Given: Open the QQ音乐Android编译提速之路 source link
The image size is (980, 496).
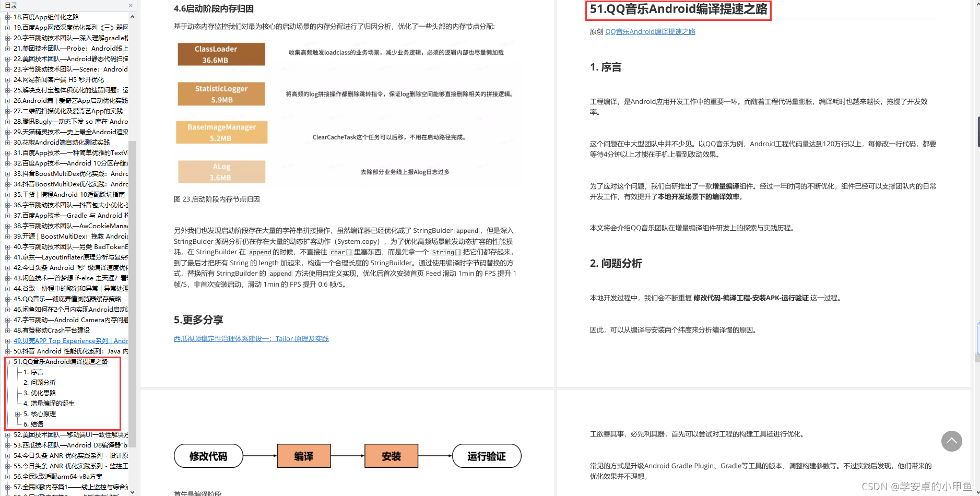Looking at the screenshot, I should click(x=650, y=32).
